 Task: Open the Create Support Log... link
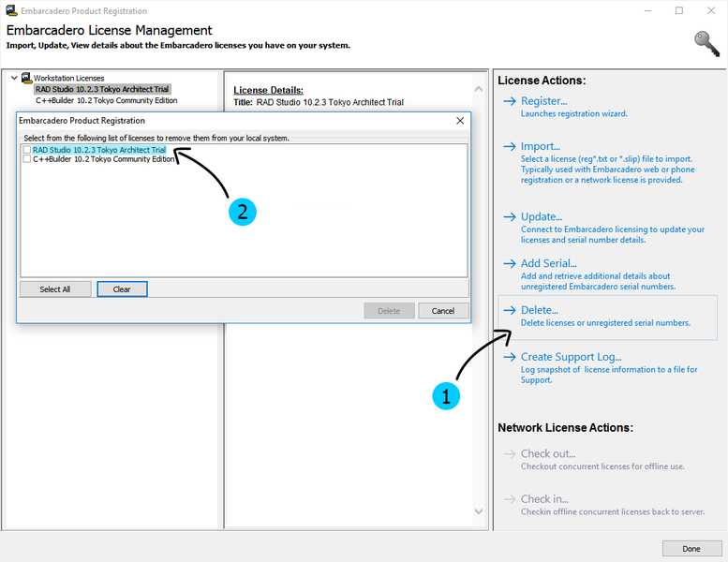tap(572, 357)
